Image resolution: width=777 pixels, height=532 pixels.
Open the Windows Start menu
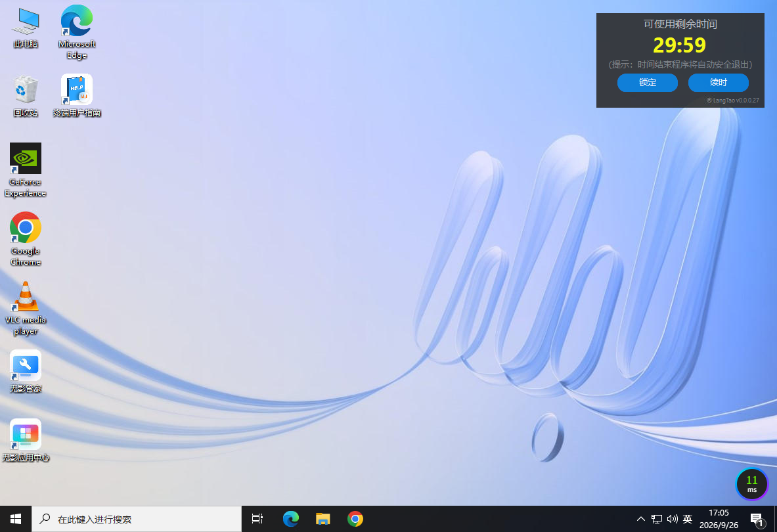(15, 519)
